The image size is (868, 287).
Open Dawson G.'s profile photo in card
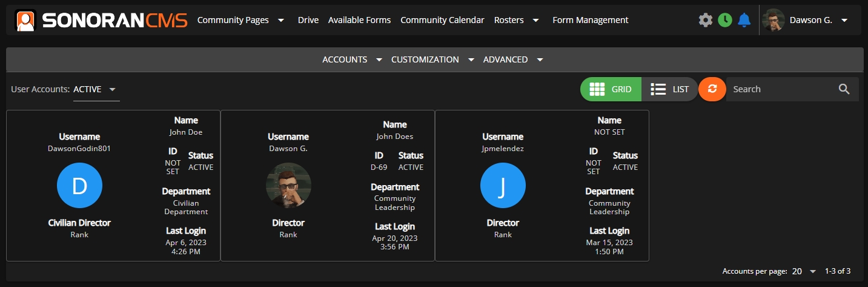point(288,185)
